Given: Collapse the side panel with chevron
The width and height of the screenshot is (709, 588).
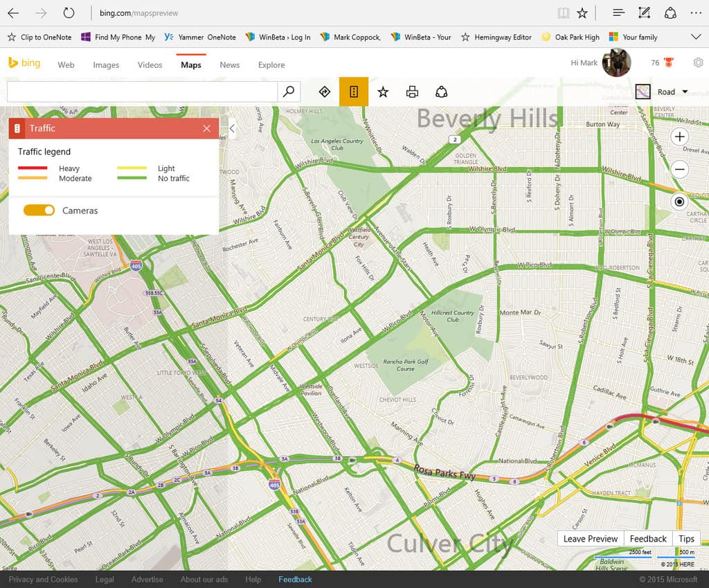Looking at the screenshot, I should (x=231, y=128).
